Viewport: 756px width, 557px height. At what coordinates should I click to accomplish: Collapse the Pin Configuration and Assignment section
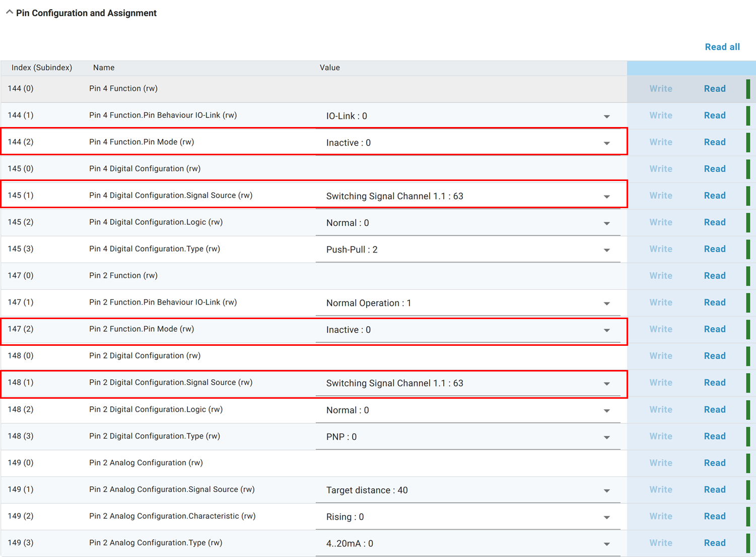tap(10, 13)
